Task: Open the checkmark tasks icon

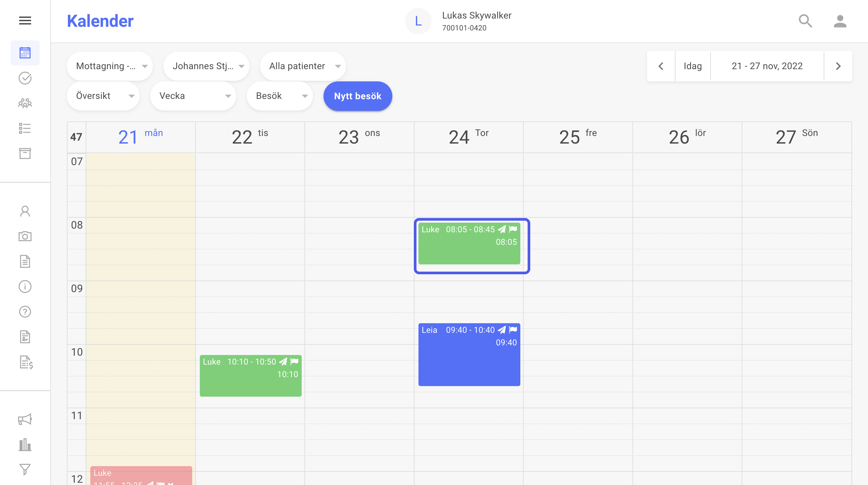Action: (x=25, y=78)
